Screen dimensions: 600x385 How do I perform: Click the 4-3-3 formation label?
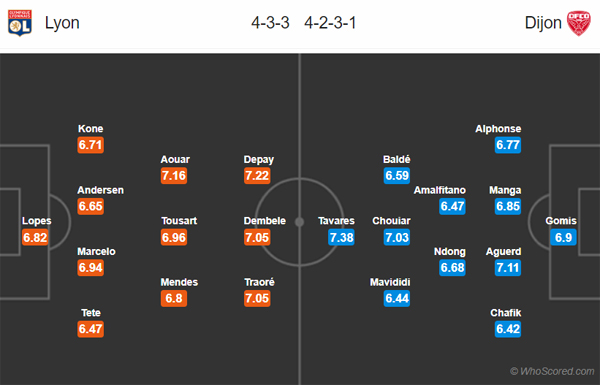tap(270, 23)
